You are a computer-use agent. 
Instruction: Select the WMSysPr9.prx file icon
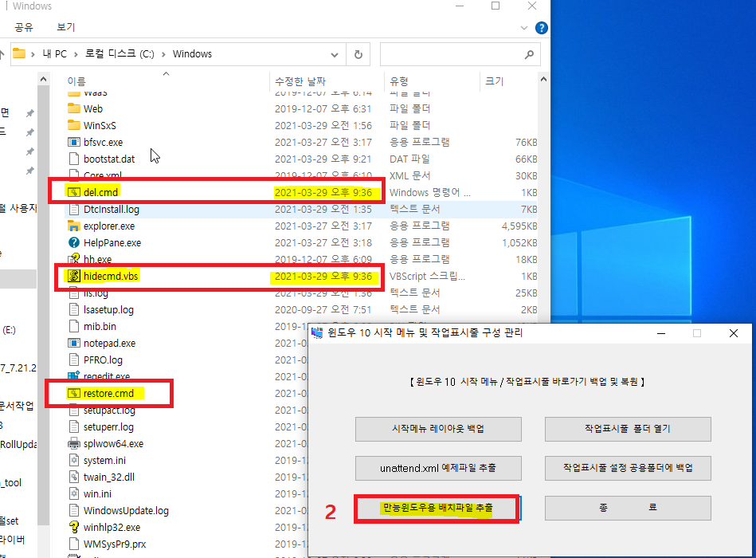point(74,544)
